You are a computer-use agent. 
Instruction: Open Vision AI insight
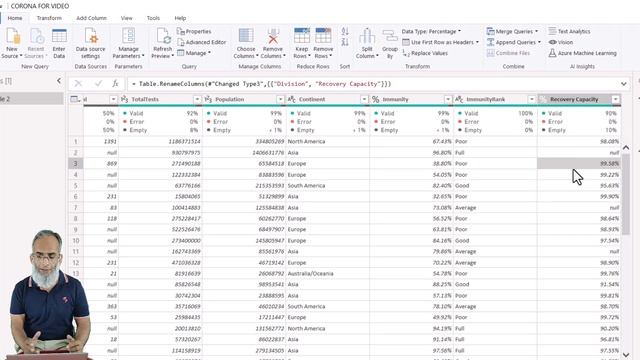pyautogui.click(x=561, y=42)
